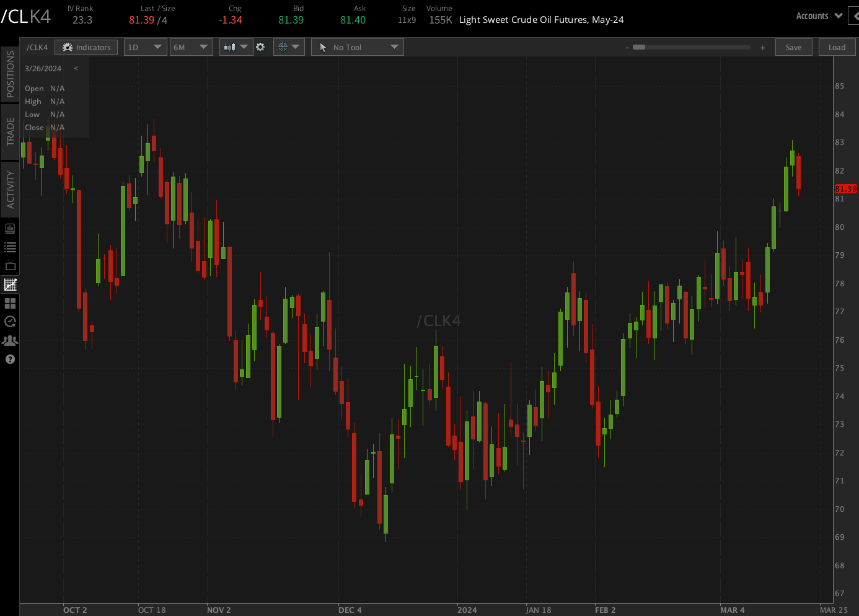Open the Positions side tab

[10, 74]
